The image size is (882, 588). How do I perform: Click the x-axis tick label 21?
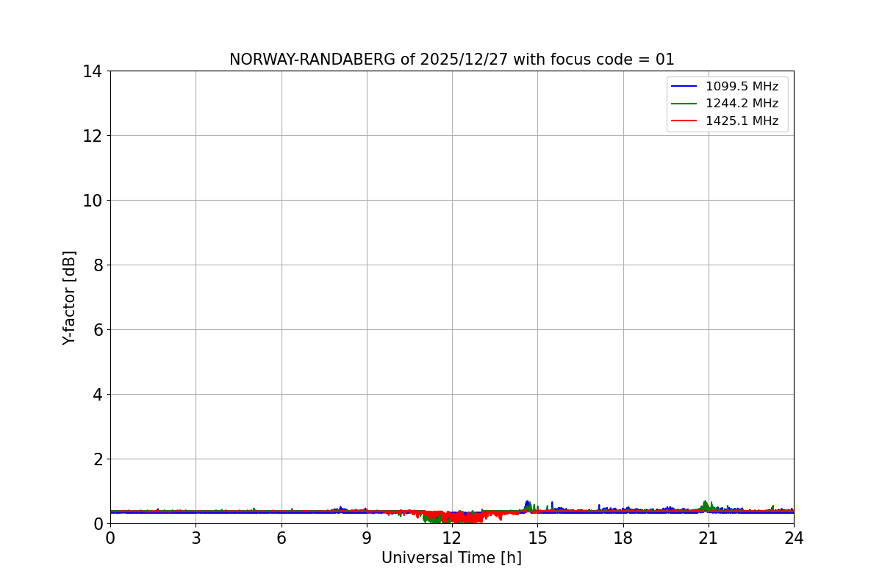[709, 538]
